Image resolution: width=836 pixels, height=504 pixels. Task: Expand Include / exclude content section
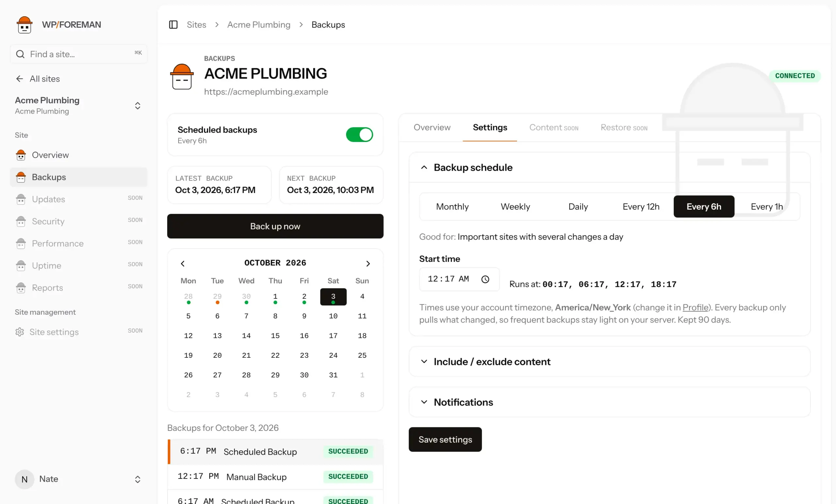click(609, 362)
